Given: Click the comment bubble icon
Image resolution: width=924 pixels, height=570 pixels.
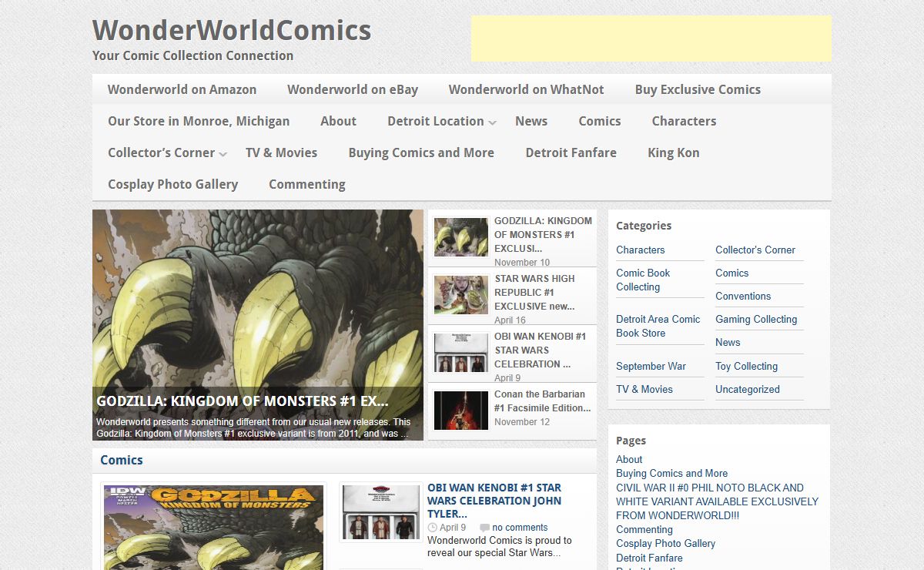Looking at the screenshot, I should (x=484, y=528).
